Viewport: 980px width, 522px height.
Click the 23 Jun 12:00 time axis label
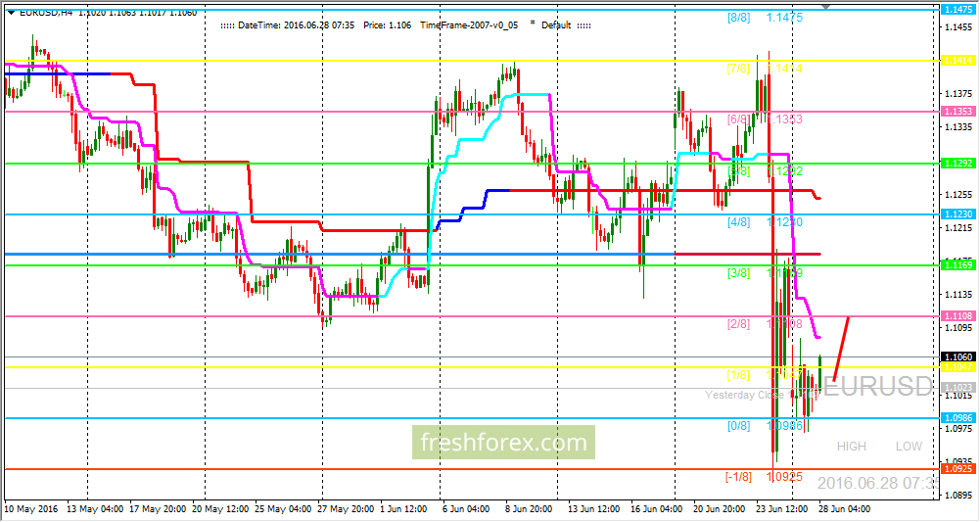(x=782, y=509)
